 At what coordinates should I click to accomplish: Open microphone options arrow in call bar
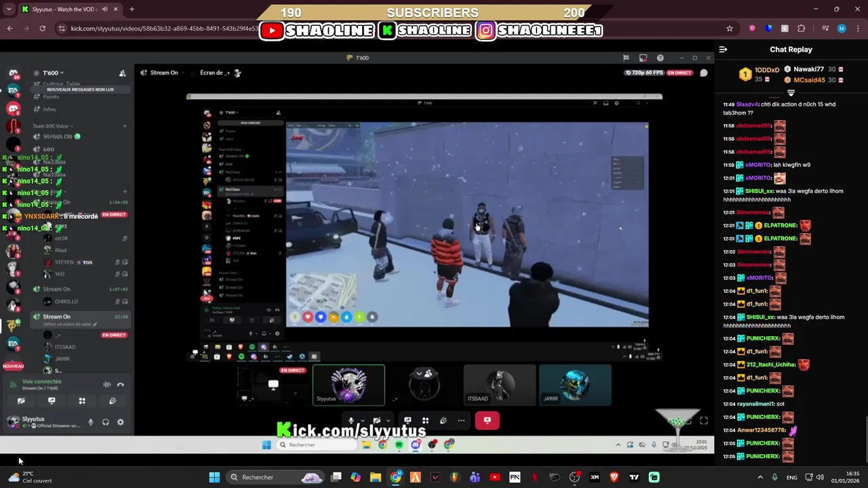(x=362, y=421)
